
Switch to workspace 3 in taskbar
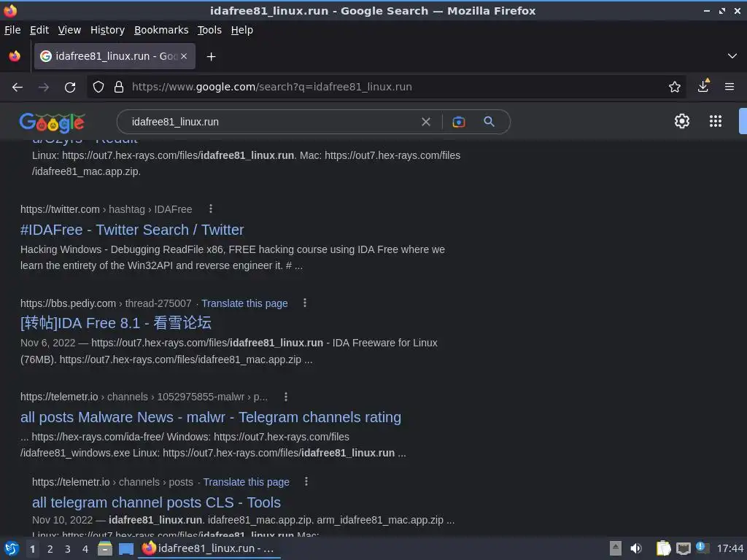coord(68,549)
